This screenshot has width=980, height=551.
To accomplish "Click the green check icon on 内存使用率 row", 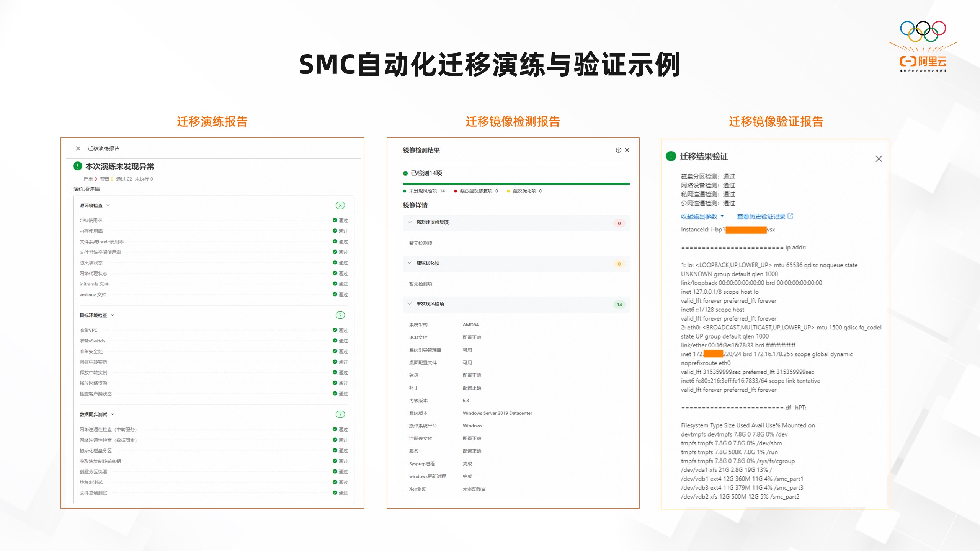I will click(335, 231).
